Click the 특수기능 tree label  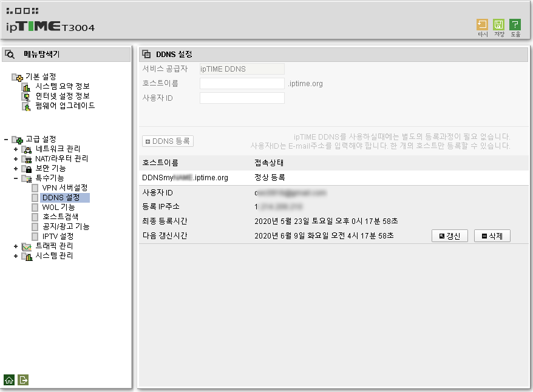pos(50,178)
